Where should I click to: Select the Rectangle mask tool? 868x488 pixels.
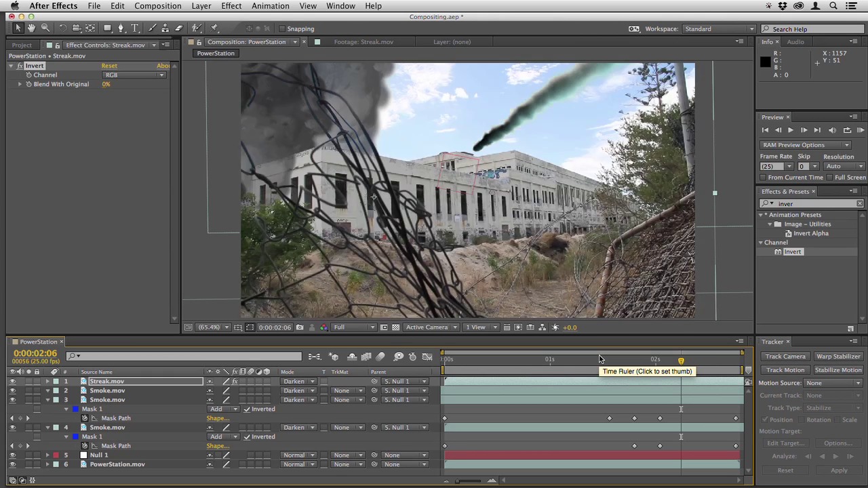[108, 28]
